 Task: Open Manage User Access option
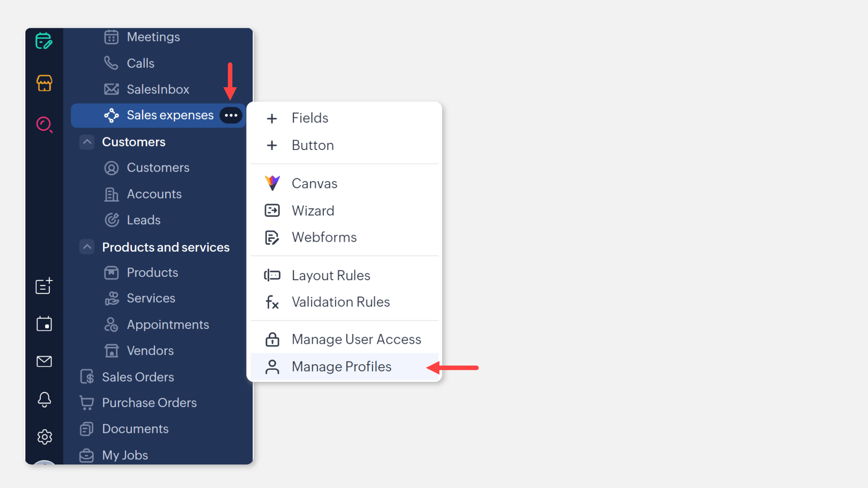click(356, 339)
